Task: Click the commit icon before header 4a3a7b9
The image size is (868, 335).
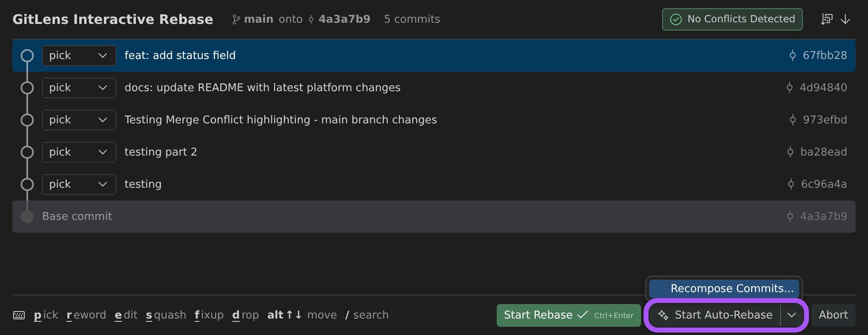Action: pos(311,19)
